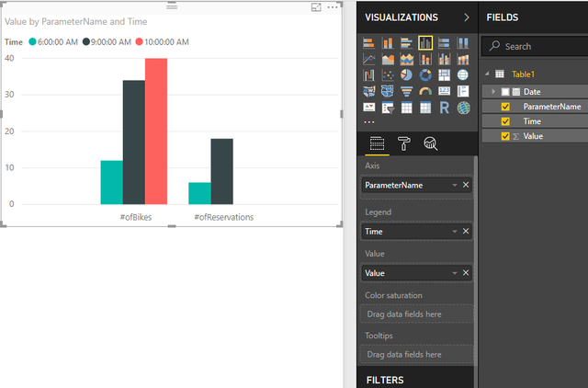588x388 pixels.
Task: Toggle the Date field checkbox
Action: [x=505, y=92]
